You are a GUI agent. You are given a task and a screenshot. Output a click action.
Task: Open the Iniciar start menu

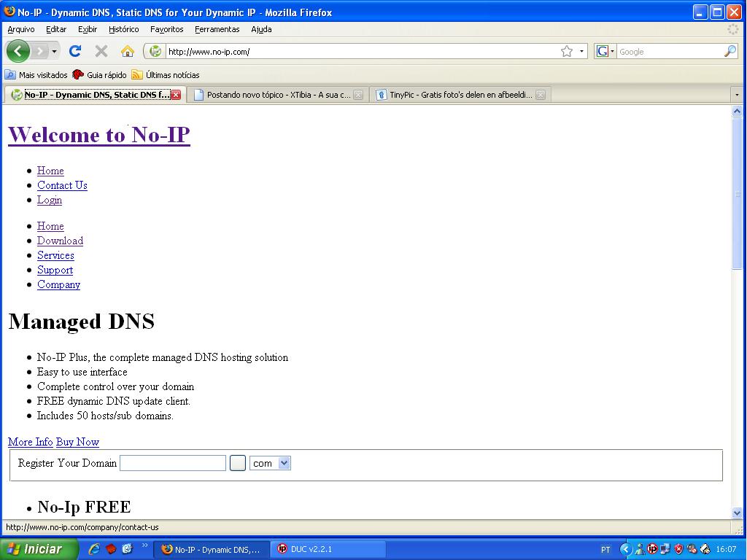(x=39, y=549)
